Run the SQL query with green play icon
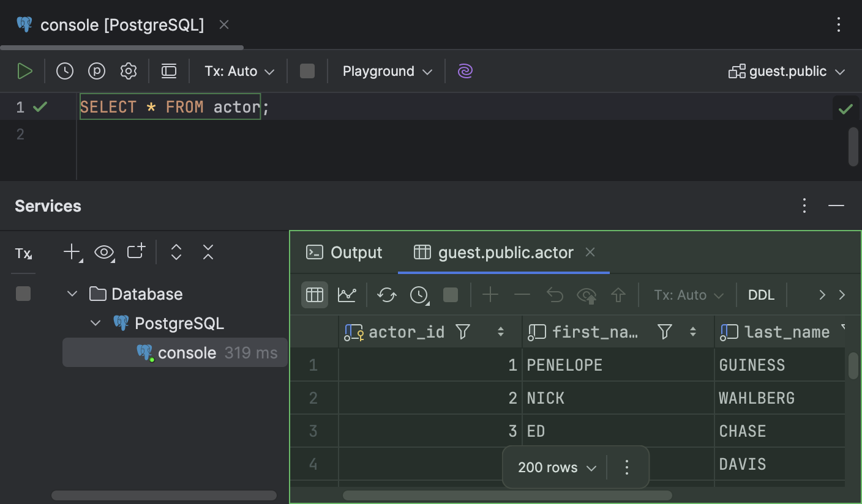Screen dimensions: 862x504 coord(25,70)
